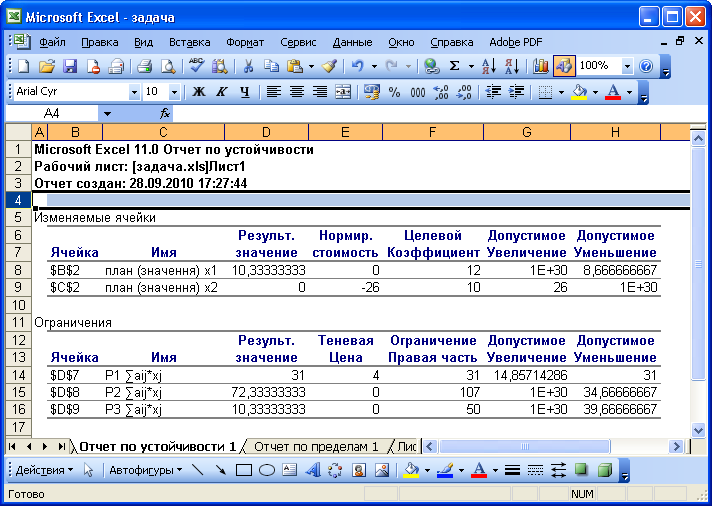
Task: Open the zoom 100% dropdown
Action: [x=627, y=66]
